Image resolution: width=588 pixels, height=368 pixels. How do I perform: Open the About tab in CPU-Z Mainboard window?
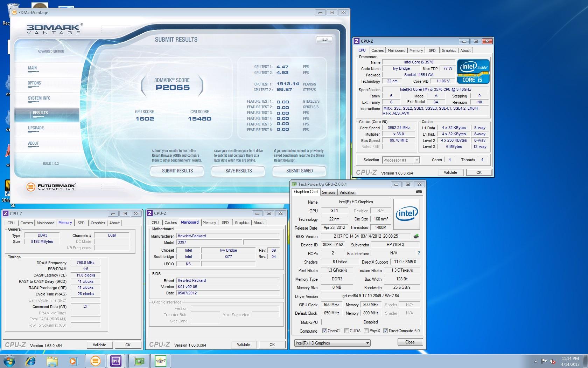[x=259, y=223]
